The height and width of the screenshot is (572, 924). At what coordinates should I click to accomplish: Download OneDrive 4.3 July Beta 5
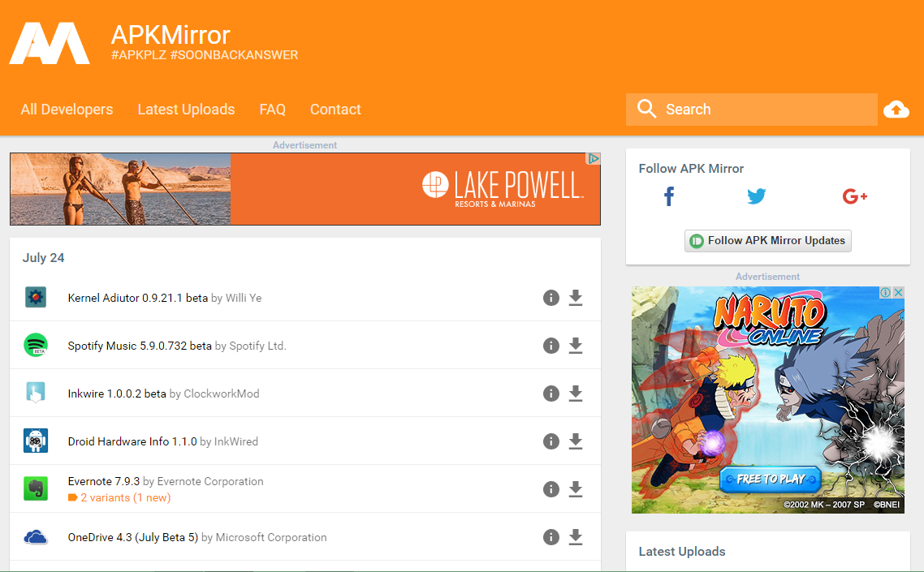tap(576, 537)
